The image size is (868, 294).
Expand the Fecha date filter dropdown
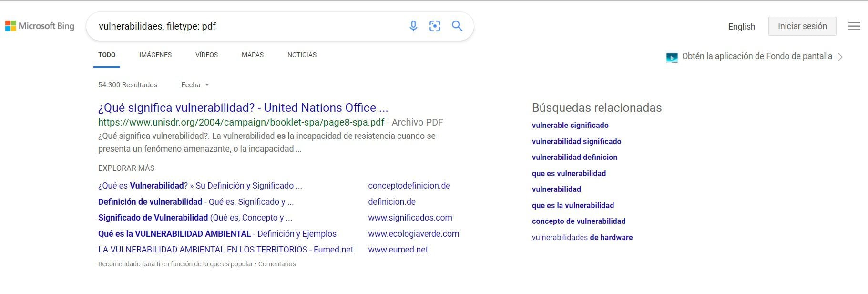click(195, 85)
